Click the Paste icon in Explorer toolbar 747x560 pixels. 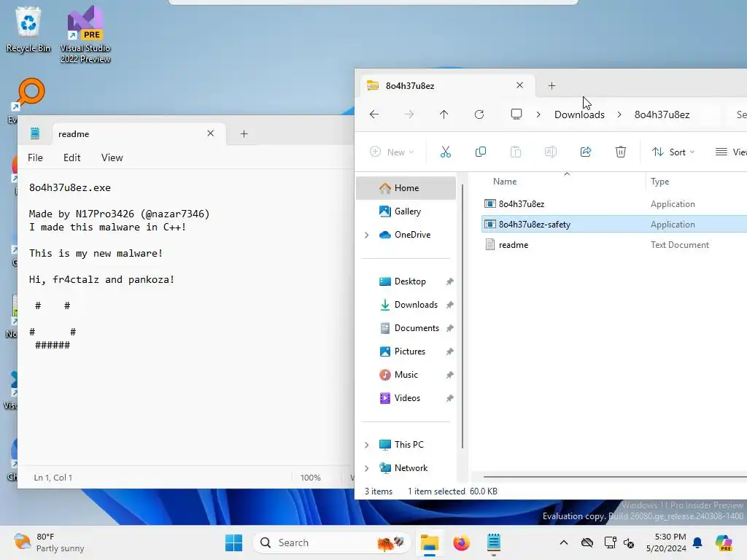coord(516,152)
